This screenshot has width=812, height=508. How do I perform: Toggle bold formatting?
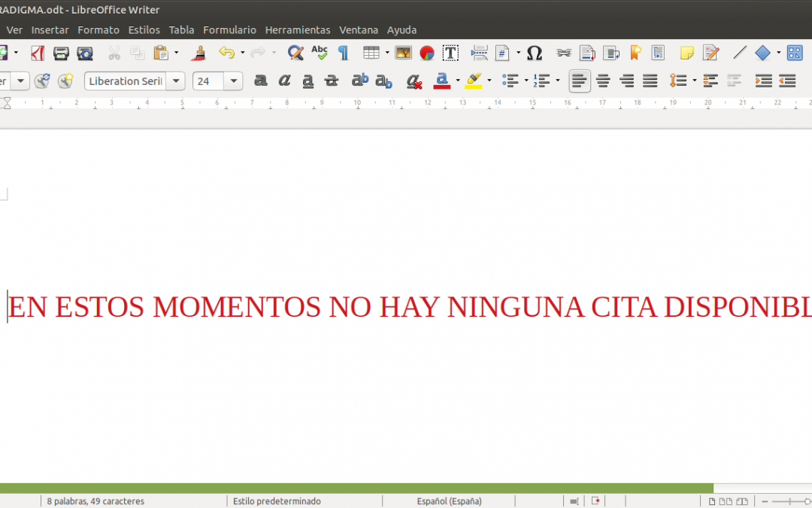(x=260, y=81)
